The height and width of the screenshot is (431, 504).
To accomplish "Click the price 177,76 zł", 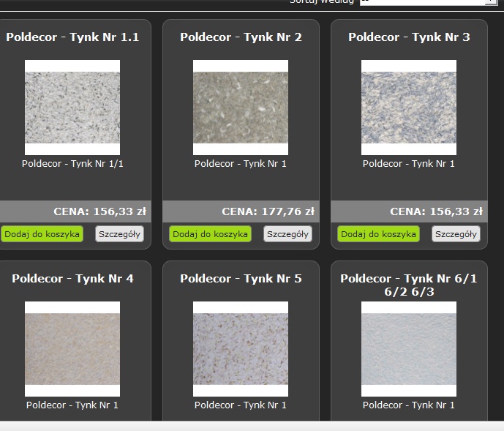I will click(288, 211).
